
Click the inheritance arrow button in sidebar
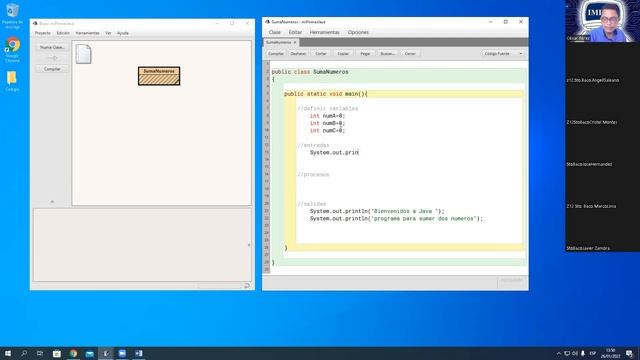[x=52, y=58]
